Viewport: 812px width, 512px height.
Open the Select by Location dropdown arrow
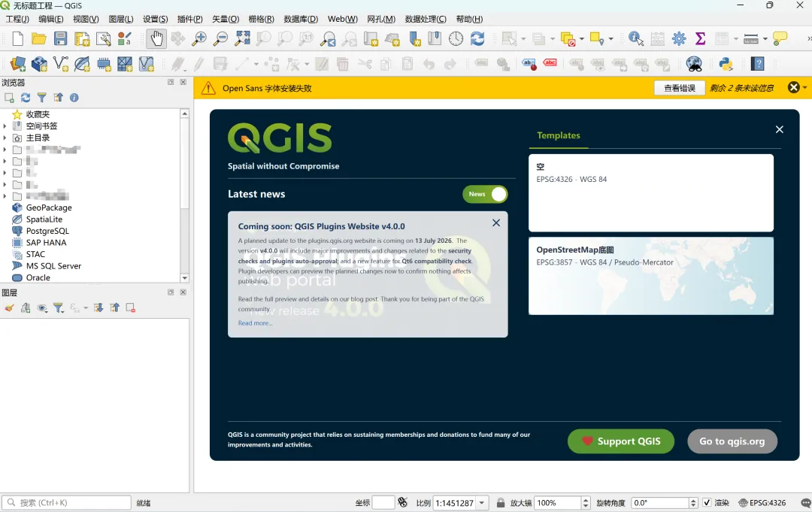(x=611, y=39)
